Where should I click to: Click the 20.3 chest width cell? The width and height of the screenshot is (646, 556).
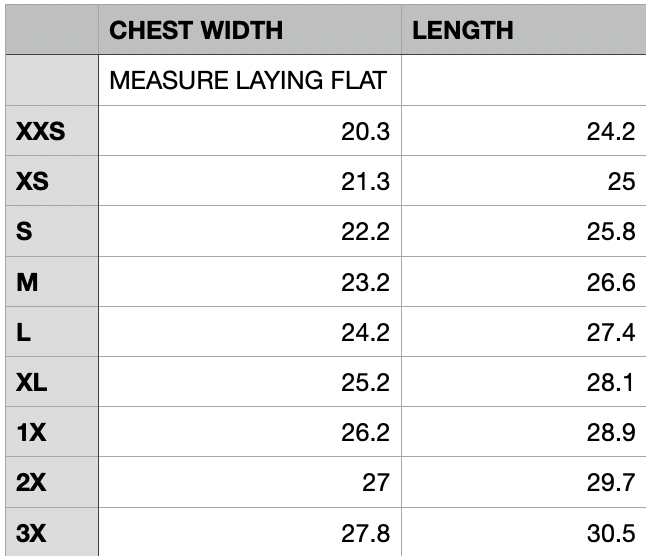[250, 131]
